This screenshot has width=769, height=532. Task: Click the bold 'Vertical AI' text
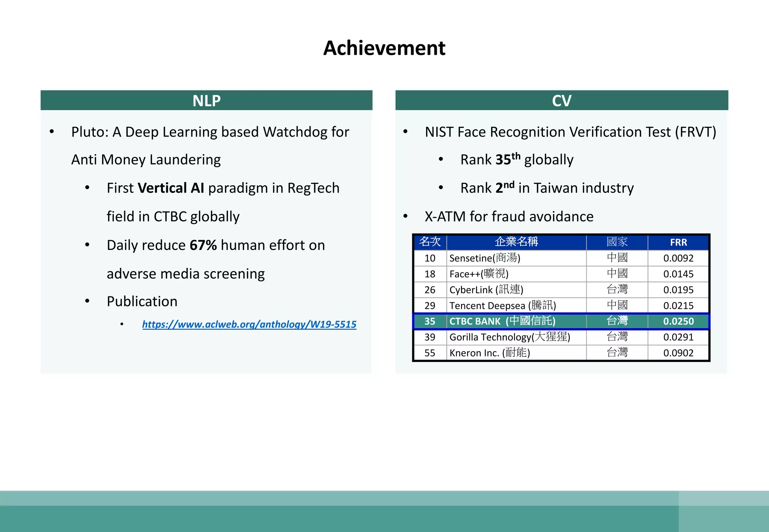171,188
